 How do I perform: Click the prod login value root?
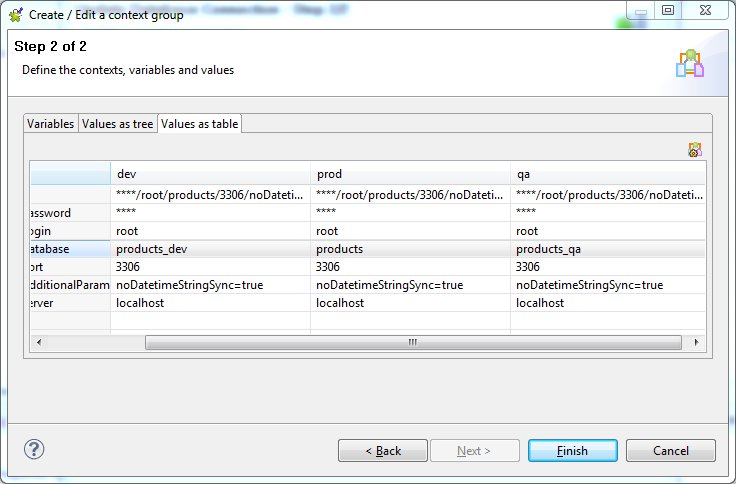(410, 231)
